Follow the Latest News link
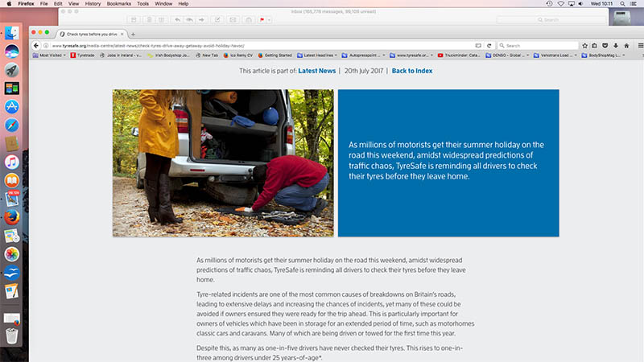The image size is (644, 362). pyautogui.click(x=316, y=71)
